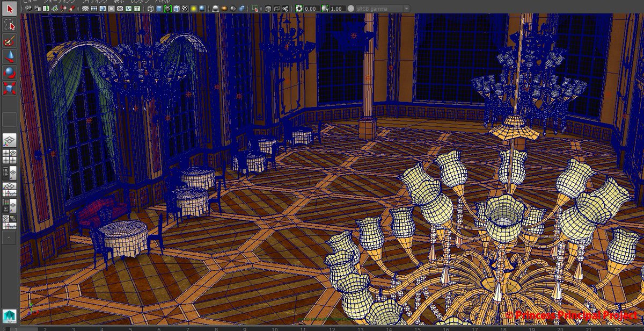This screenshot has width=644, height=331.
Task: Toggle the green-highlighted Wireframe on Shaded
Action: pos(168,9)
